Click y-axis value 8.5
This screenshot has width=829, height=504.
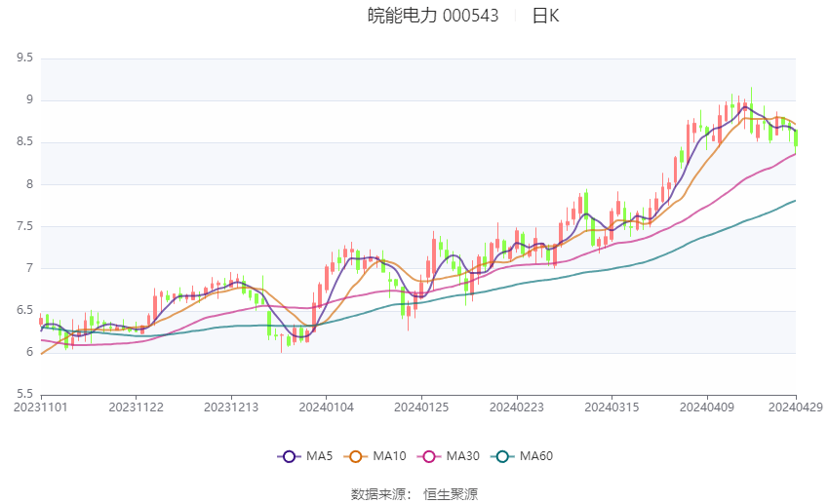(24, 141)
